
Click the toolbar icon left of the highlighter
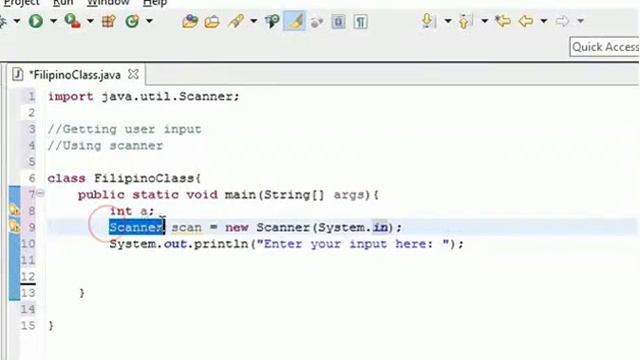click(x=272, y=21)
